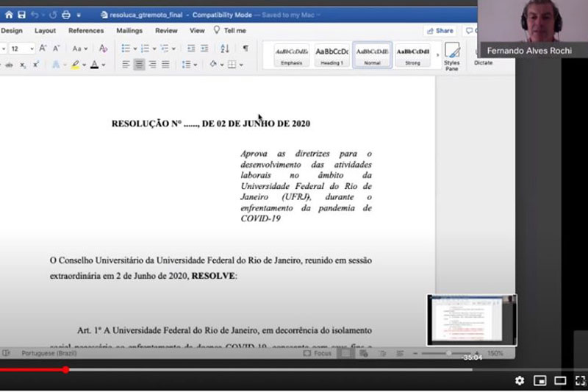
Task: Expand the bullet list dropdown arrow
Action: tap(135, 49)
